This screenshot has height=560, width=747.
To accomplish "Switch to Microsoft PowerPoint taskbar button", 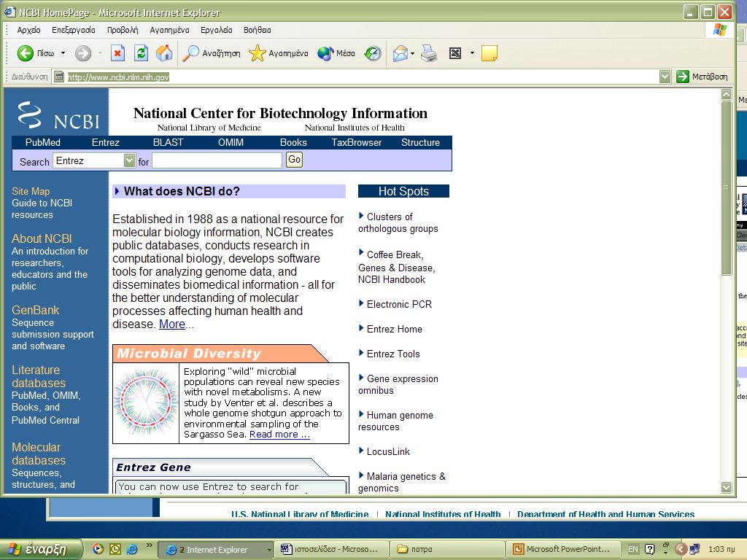I will (563, 550).
